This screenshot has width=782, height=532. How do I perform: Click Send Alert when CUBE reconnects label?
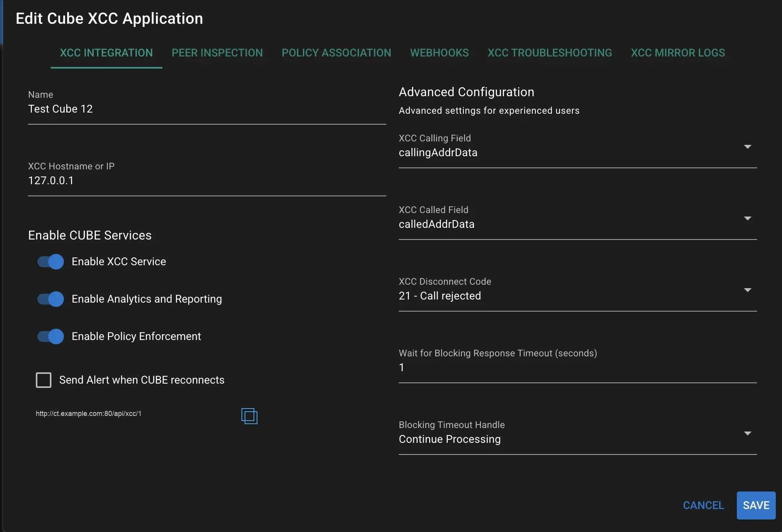142,380
